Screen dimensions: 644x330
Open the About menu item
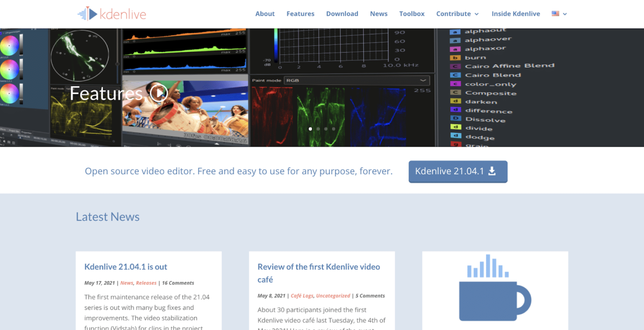coord(265,14)
